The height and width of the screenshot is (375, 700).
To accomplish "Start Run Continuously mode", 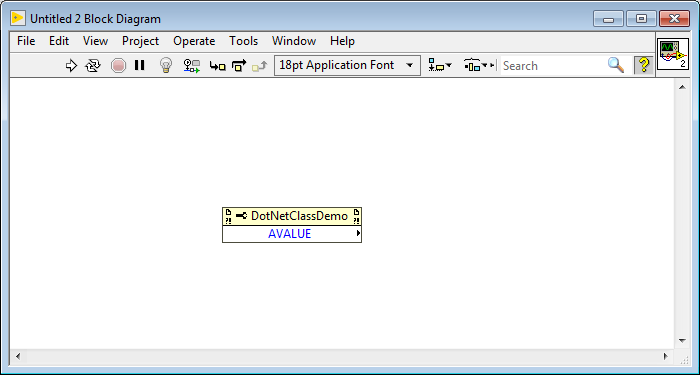I will [x=93, y=66].
